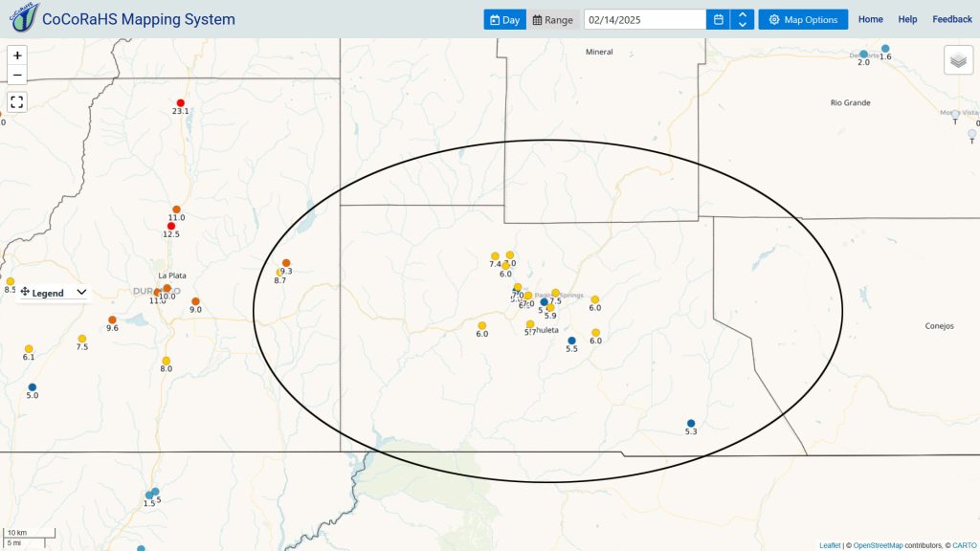Image resolution: width=980 pixels, height=551 pixels.
Task: Select the yellow 7.5 marker near Durango
Action: coord(82,339)
